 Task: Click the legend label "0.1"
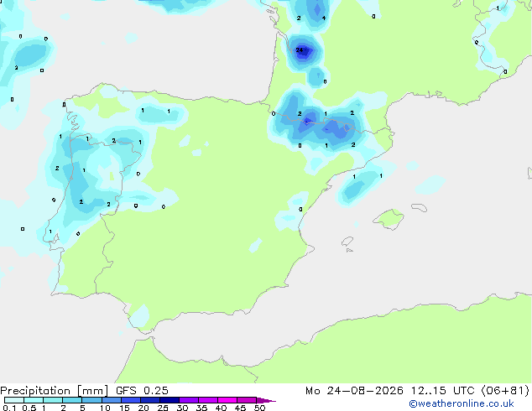(x=9, y=408)
